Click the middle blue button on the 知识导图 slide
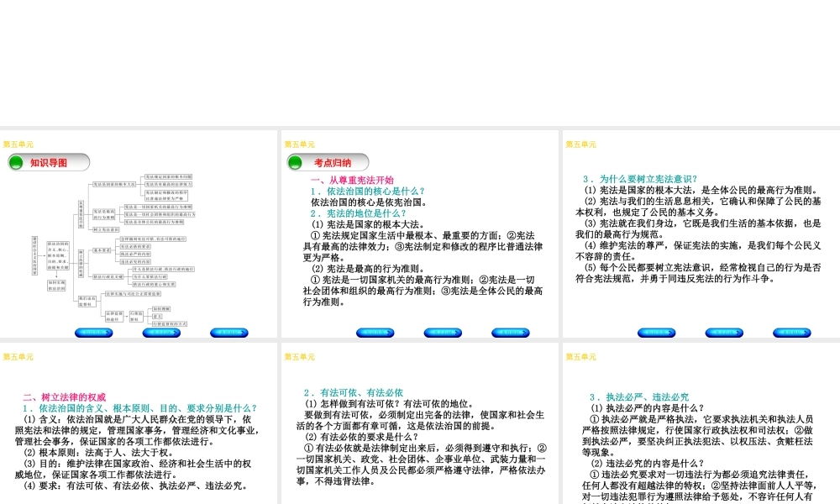Viewport: 840px width, 504px height. tap(161, 333)
